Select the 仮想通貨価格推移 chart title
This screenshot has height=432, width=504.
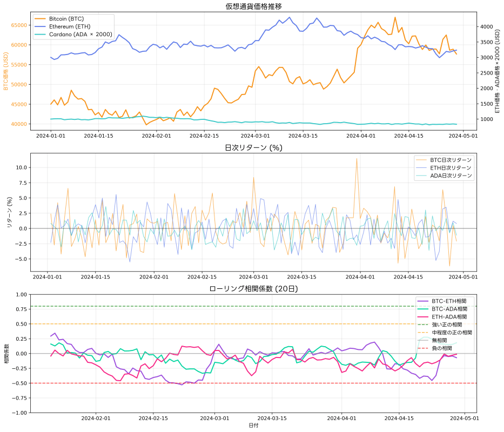coord(254,6)
